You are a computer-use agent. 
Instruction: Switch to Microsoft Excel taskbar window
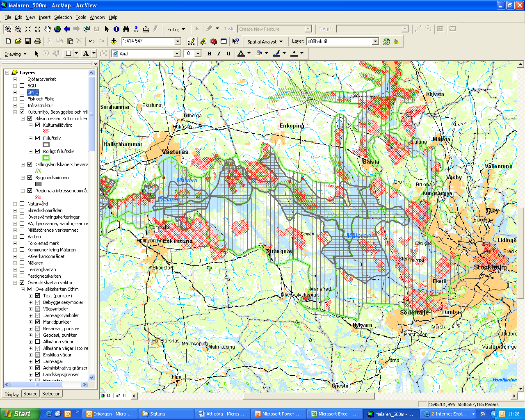pyautogui.click(x=335, y=414)
